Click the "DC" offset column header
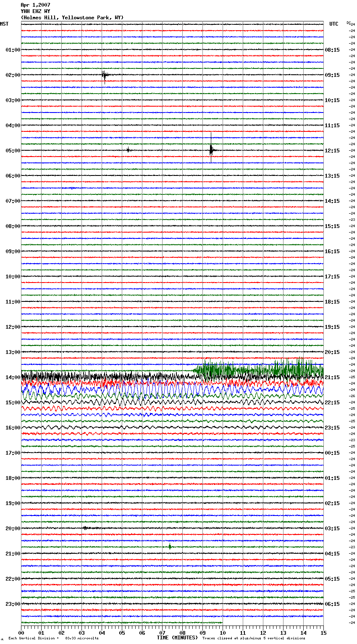The width and height of the screenshot is (357, 644). coord(349,23)
